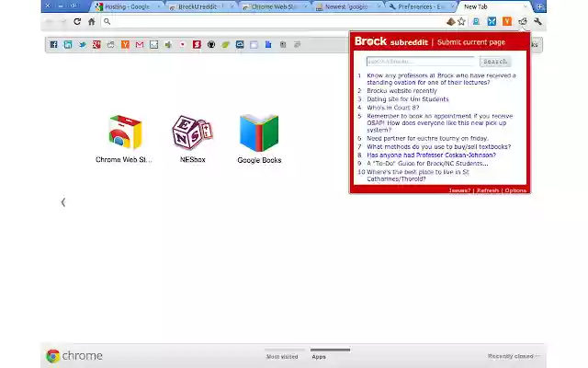Open 'Need partner for euchre tourny' post
Viewport: 588px width, 368px height.
coord(427,138)
